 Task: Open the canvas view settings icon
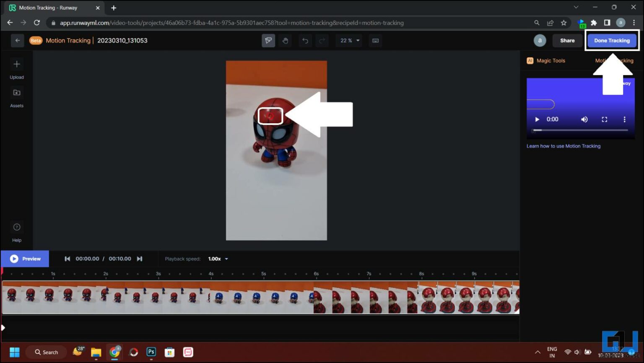[375, 41]
